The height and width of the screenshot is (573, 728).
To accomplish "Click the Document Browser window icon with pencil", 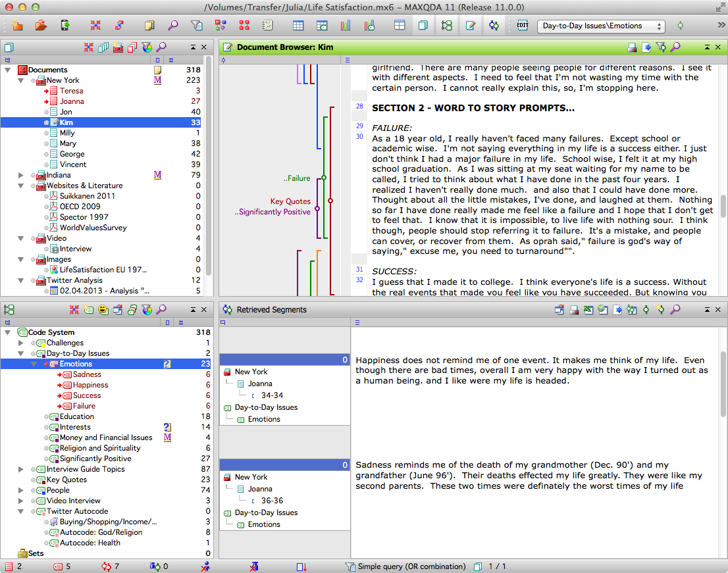I will pos(471,26).
